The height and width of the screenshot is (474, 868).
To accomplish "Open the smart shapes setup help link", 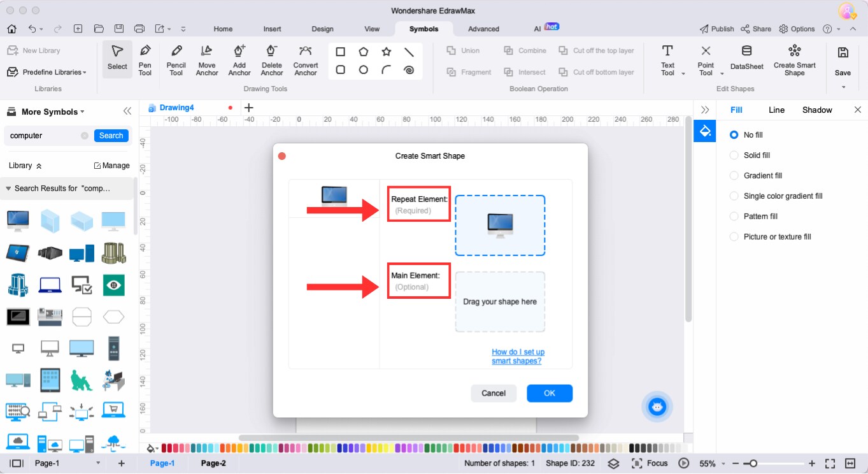I will pyautogui.click(x=518, y=357).
